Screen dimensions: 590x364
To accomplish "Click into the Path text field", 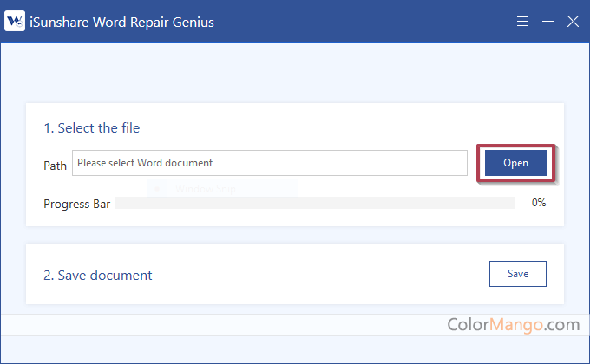I will [x=269, y=163].
